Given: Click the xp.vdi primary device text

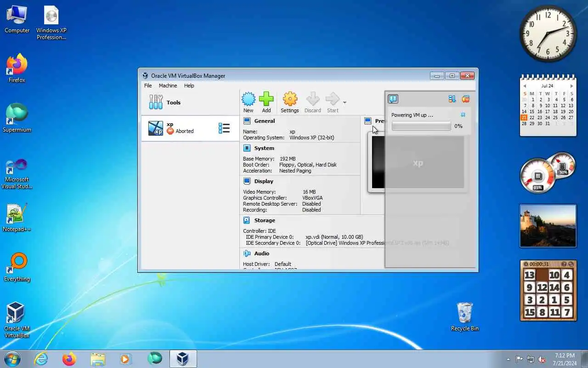Looking at the screenshot, I should coord(334,237).
